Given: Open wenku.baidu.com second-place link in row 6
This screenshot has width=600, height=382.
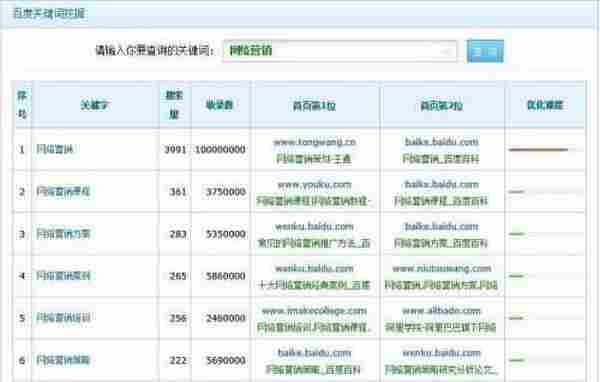Looking at the screenshot, I should click(x=442, y=353).
